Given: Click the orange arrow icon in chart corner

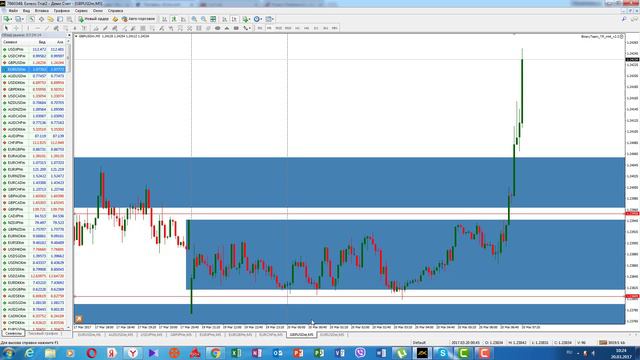Looking at the screenshot, I should coord(79,319).
